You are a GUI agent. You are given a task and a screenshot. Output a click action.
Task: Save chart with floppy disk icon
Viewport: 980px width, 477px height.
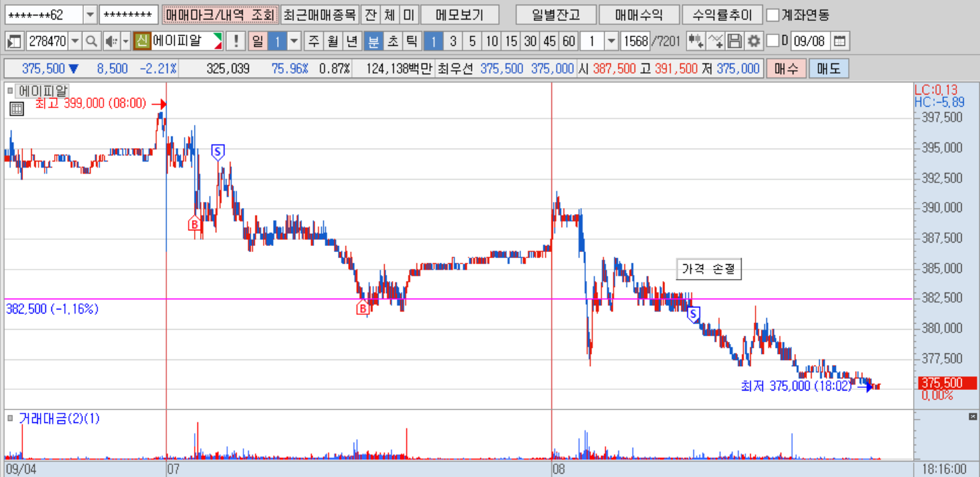point(735,41)
